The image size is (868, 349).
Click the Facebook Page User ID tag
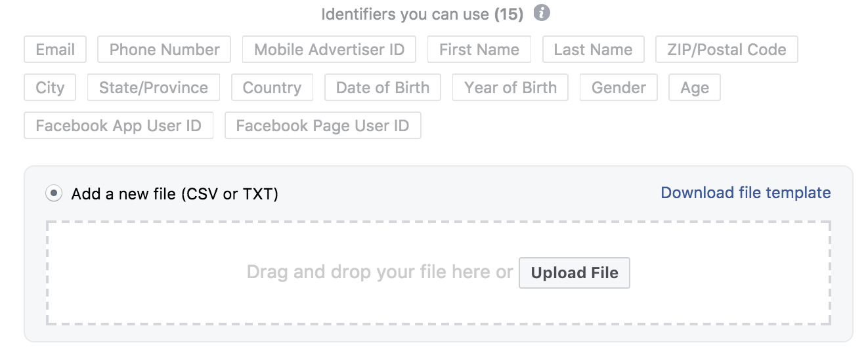pos(322,125)
